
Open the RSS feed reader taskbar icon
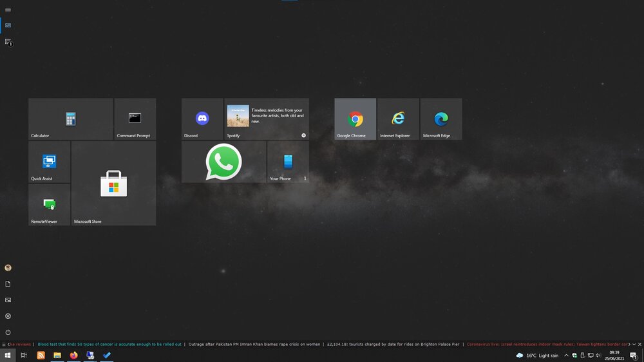[41, 356]
